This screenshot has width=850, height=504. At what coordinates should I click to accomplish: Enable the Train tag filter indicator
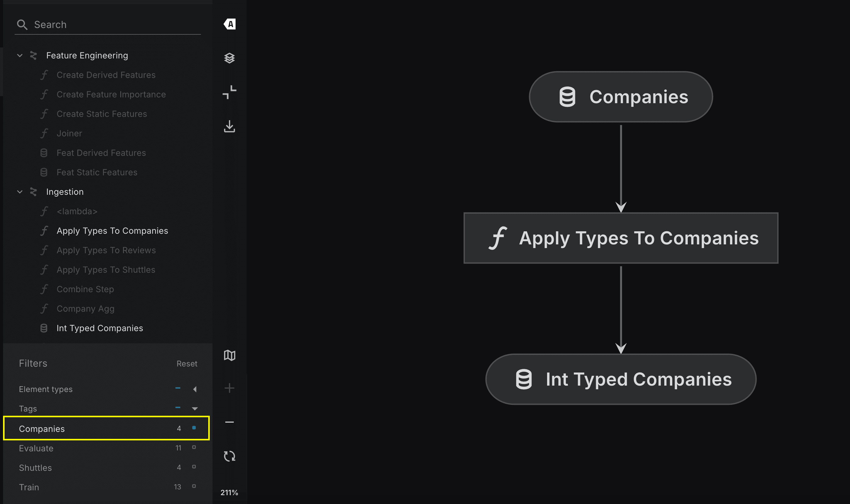tap(194, 486)
